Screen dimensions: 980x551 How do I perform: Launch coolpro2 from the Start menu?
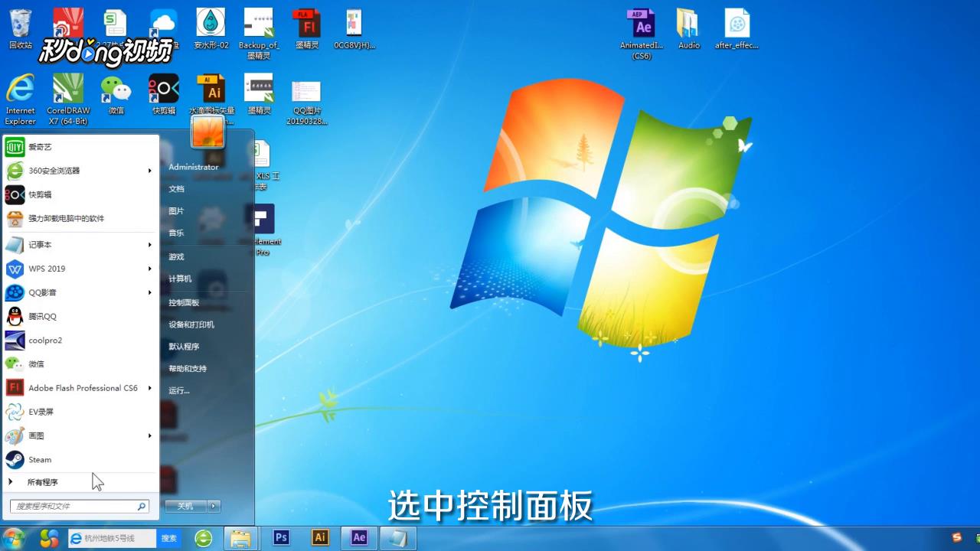click(80, 340)
